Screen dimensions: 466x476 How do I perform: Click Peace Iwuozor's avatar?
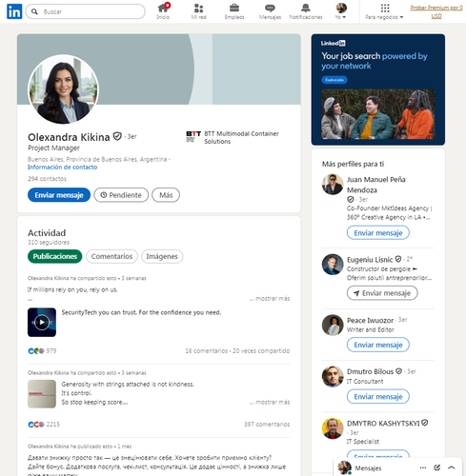click(333, 325)
